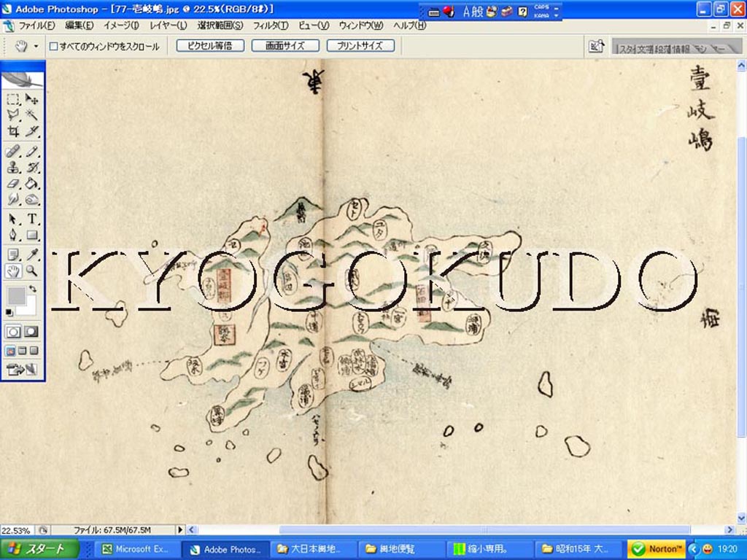Select the Smudge tool
747x560 pixels.
[x=13, y=199]
